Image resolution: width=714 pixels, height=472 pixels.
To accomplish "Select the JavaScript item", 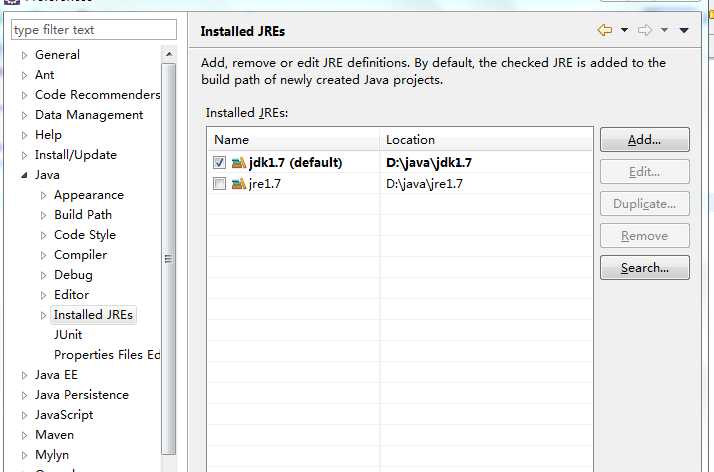I will 64,416.
